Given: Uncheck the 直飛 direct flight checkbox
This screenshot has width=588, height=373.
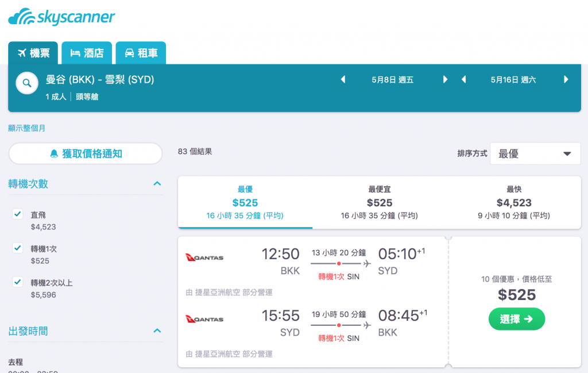Looking at the screenshot, I should pos(18,214).
